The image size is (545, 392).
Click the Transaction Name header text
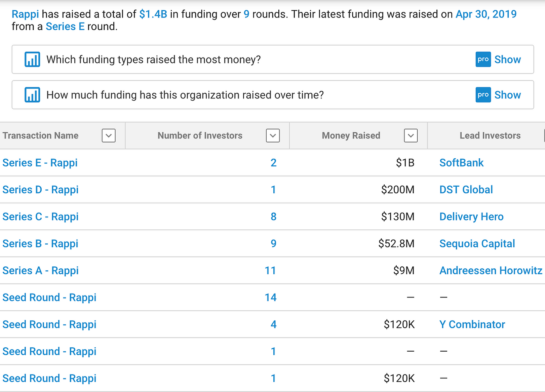tap(40, 135)
